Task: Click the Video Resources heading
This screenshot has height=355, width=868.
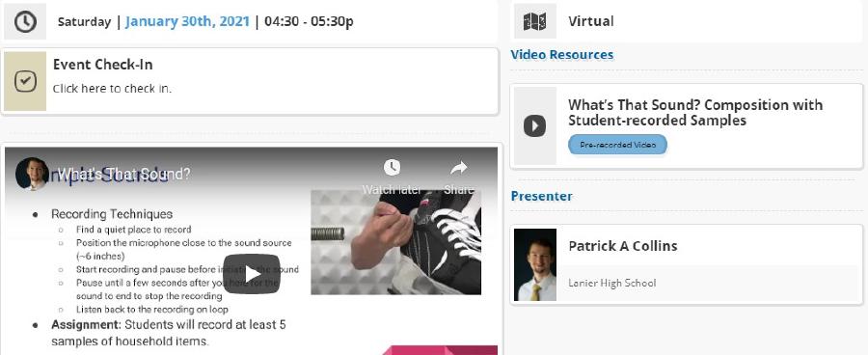Action: point(562,55)
